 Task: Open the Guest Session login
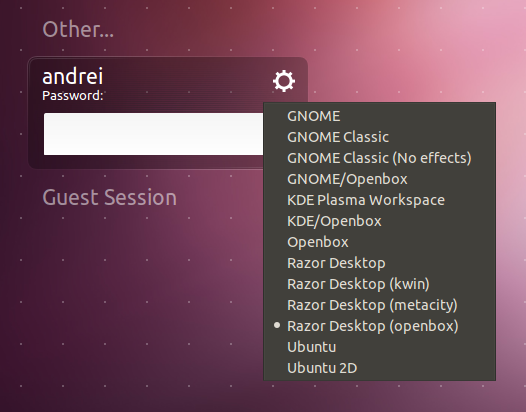pyautogui.click(x=109, y=197)
